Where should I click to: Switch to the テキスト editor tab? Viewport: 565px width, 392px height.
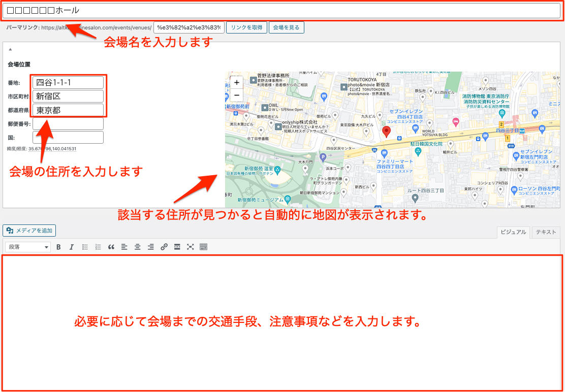pos(546,232)
